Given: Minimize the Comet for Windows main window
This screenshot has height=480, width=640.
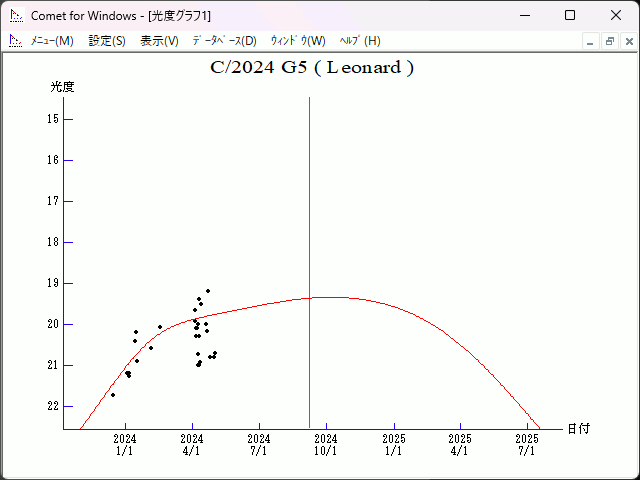Looking at the screenshot, I should pos(523,16).
